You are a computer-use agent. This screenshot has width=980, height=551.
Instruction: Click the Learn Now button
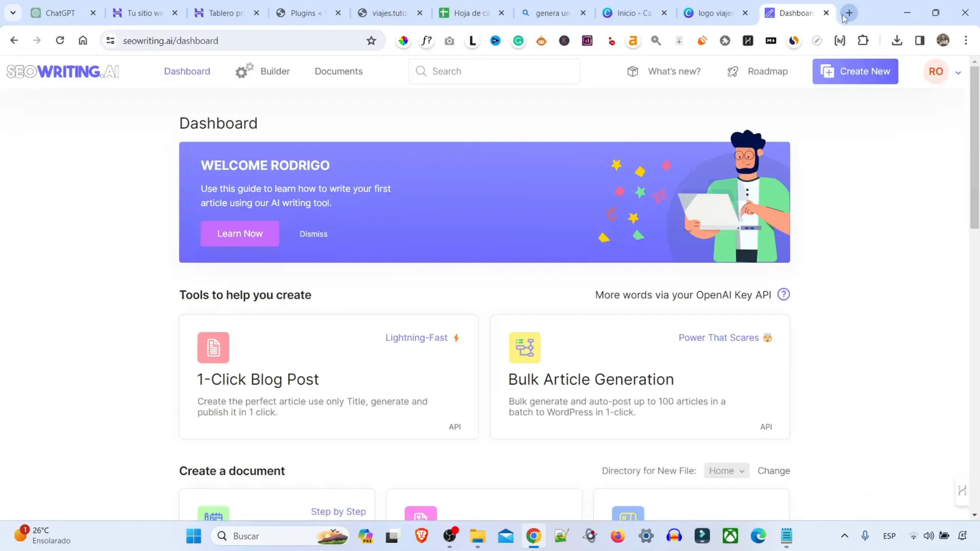click(x=239, y=233)
